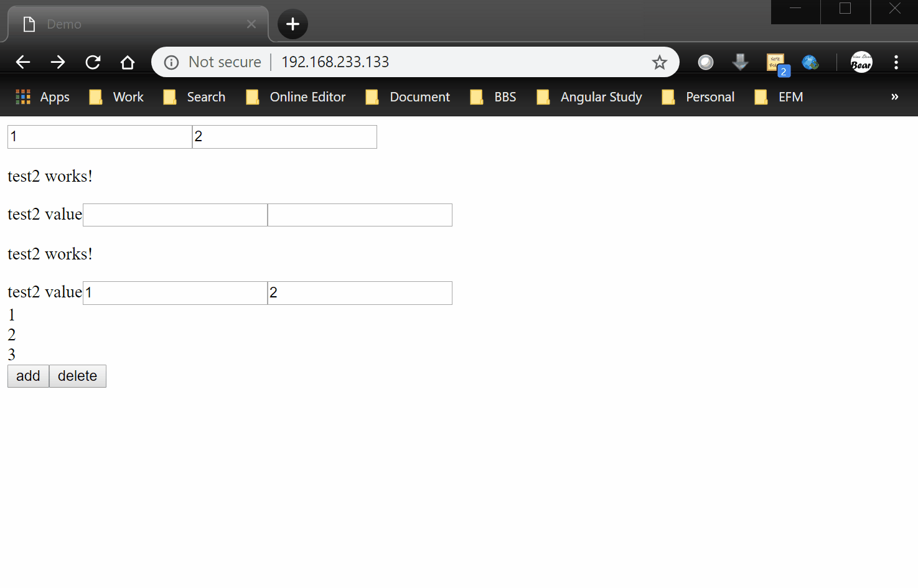Click the delete button
Image resolution: width=918 pixels, height=588 pixels.
coord(78,376)
